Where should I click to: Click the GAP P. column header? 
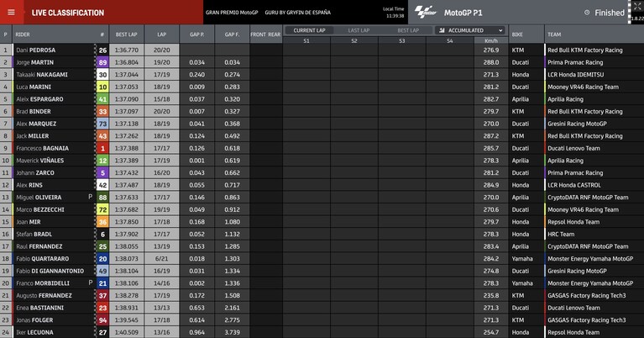point(196,34)
